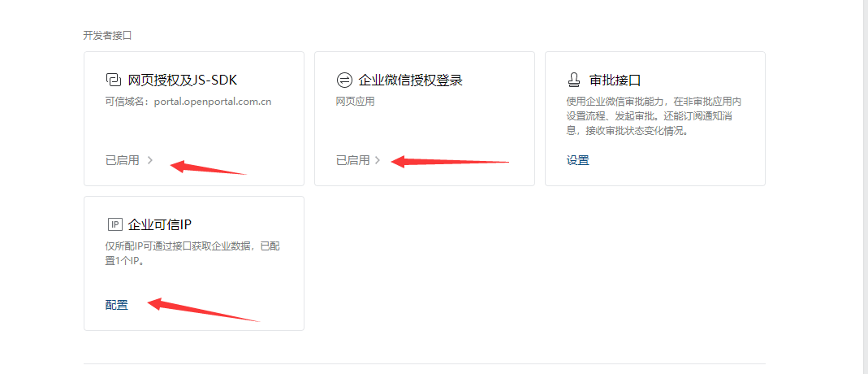
Task: Click 设置 link in 审批接口 card
Action: [x=578, y=161]
